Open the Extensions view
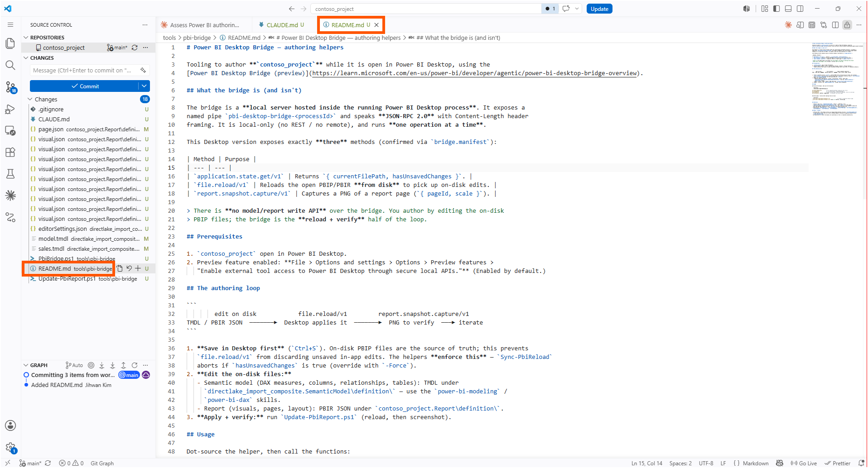 coord(10,152)
